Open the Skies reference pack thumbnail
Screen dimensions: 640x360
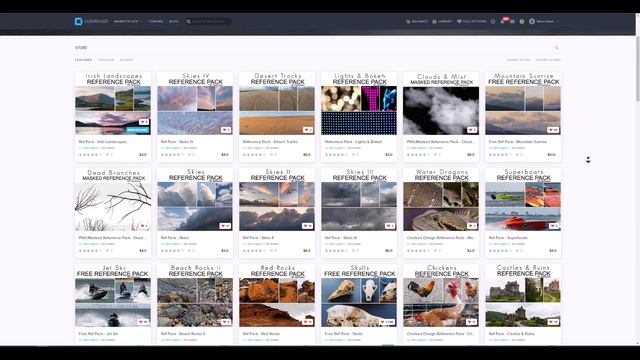tap(195, 200)
